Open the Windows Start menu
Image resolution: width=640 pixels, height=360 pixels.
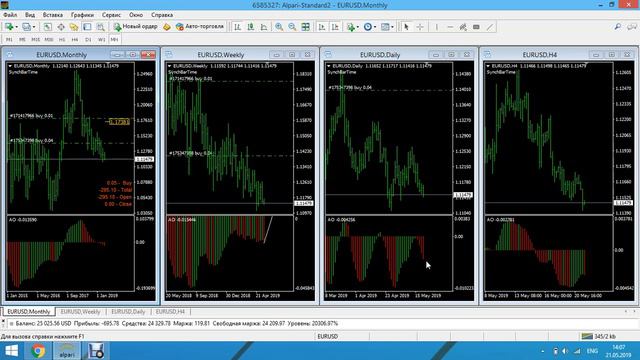coord(11,351)
